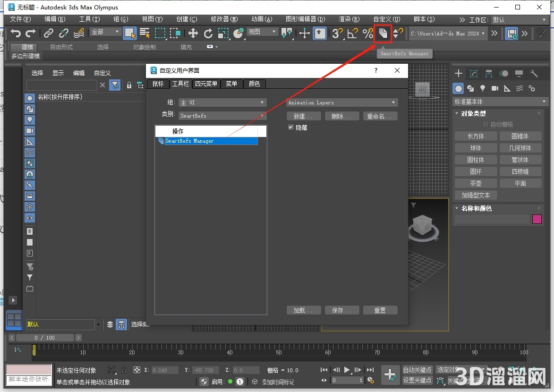Image resolution: width=554 pixels, height=392 pixels.
Task: Toggle the 自动栅格 checkbox
Action: (x=486, y=124)
